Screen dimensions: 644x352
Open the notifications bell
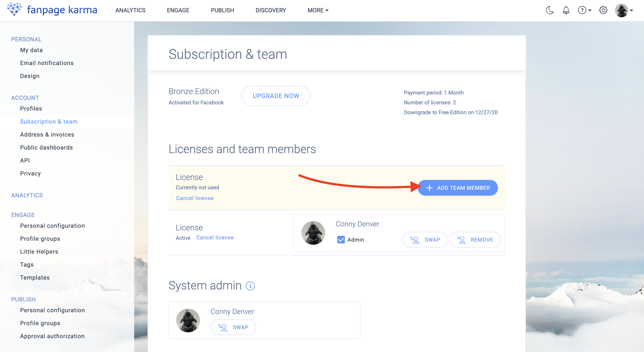coord(566,10)
